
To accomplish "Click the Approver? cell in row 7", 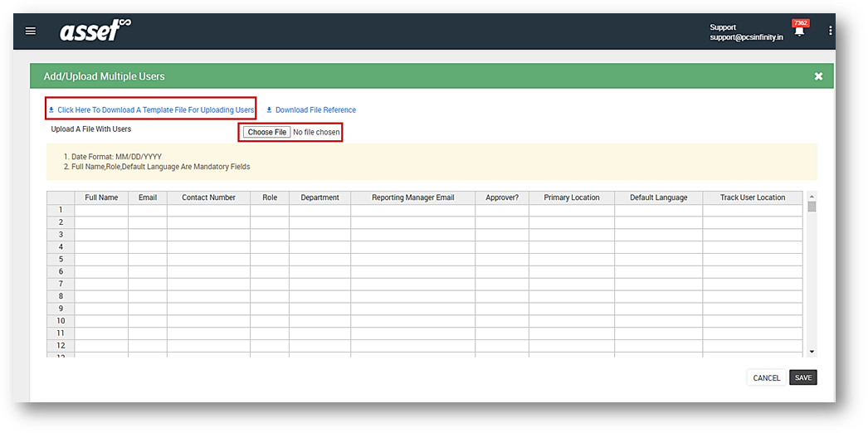I will click(502, 285).
